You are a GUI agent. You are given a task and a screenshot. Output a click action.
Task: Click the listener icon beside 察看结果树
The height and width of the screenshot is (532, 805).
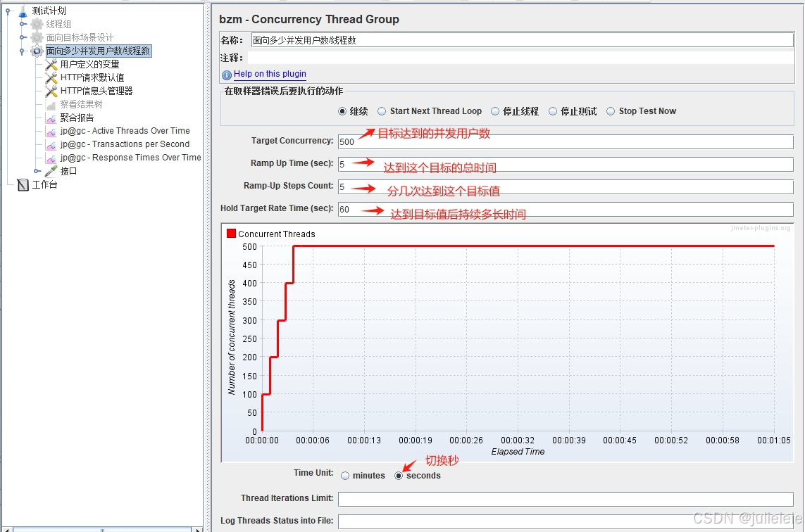pyautogui.click(x=51, y=105)
